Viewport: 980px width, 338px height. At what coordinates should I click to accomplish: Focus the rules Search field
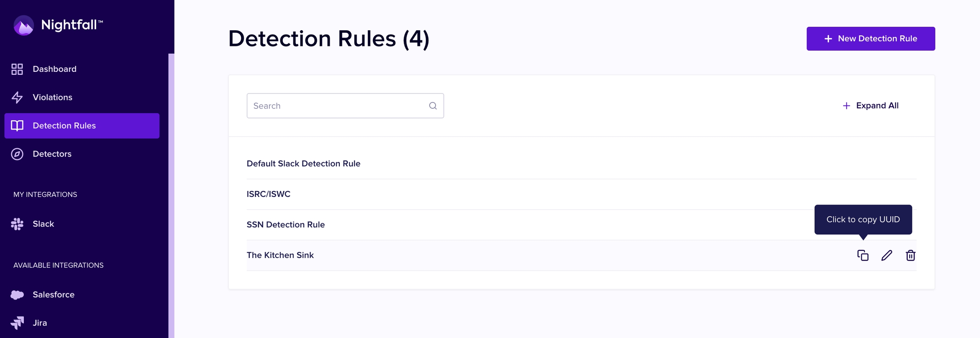[x=345, y=106]
